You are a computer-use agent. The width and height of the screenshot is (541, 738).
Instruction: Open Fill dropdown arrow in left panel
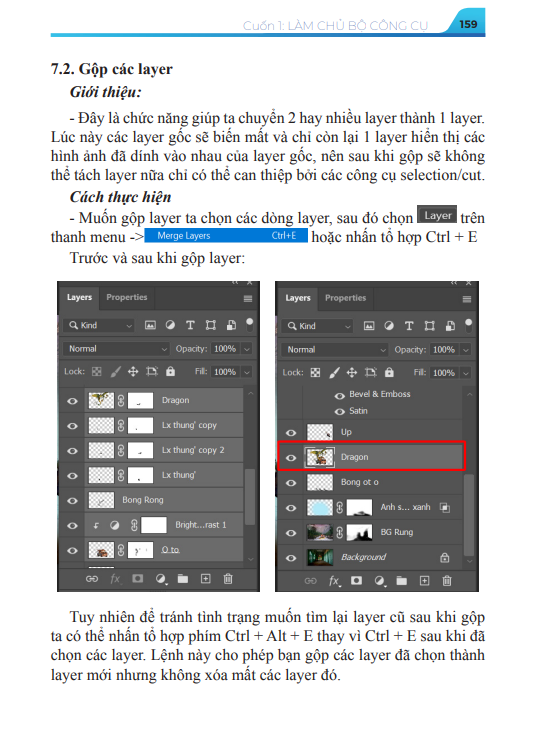click(247, 372)
